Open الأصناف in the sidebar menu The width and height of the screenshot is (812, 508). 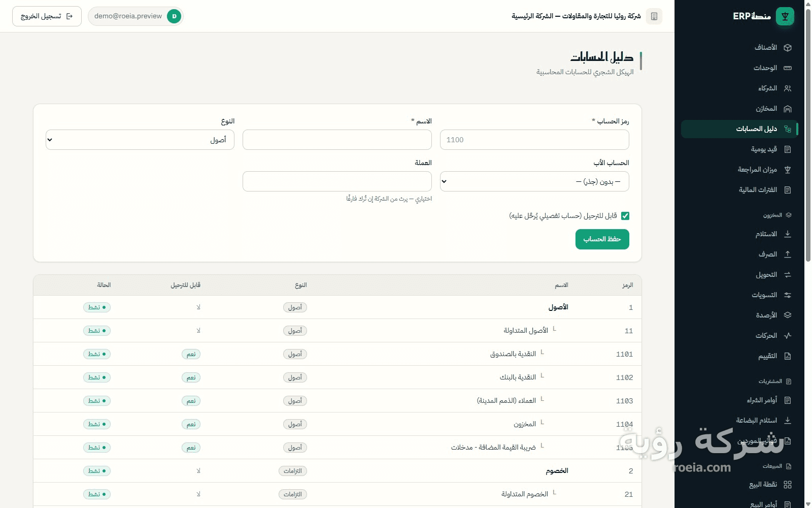click(739, 48)
